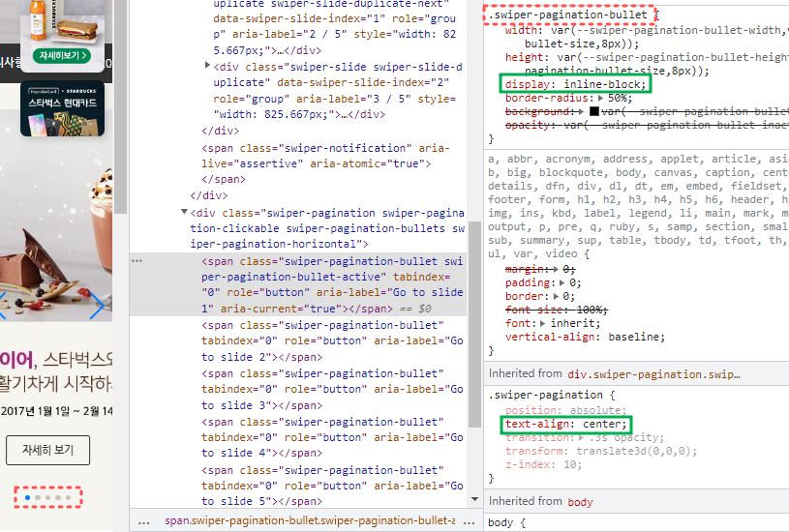Screen dimensions: 789x532
Task: Expand the font shorthand triangle
Action: [543, 323]
